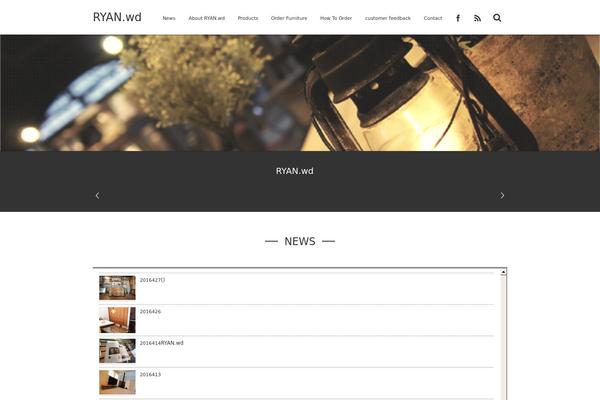The image size is (600, 400).
Task: Click the lantern hero banner image
Action: pos(300,93)
